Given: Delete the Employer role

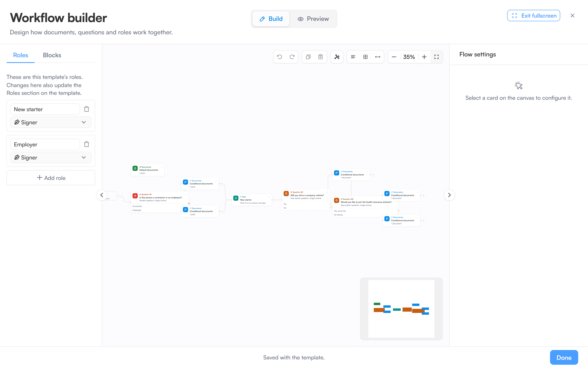Looking at the screenshot, I should 87,144.
